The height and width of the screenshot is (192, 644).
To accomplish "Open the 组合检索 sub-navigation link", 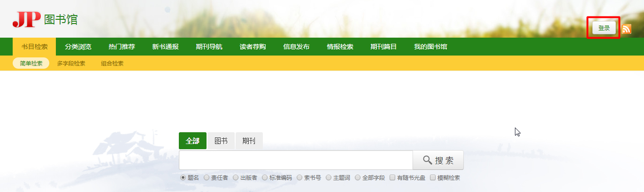I will click(112, 64).
